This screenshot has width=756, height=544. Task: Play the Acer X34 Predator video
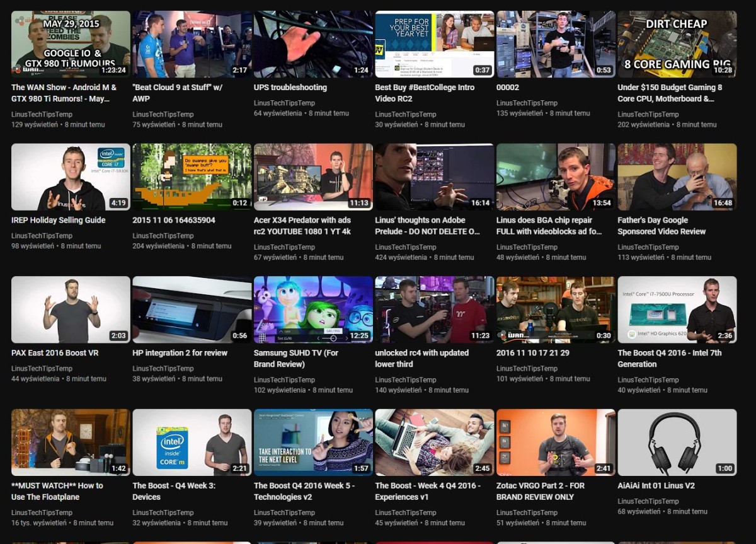click(313, 177)
